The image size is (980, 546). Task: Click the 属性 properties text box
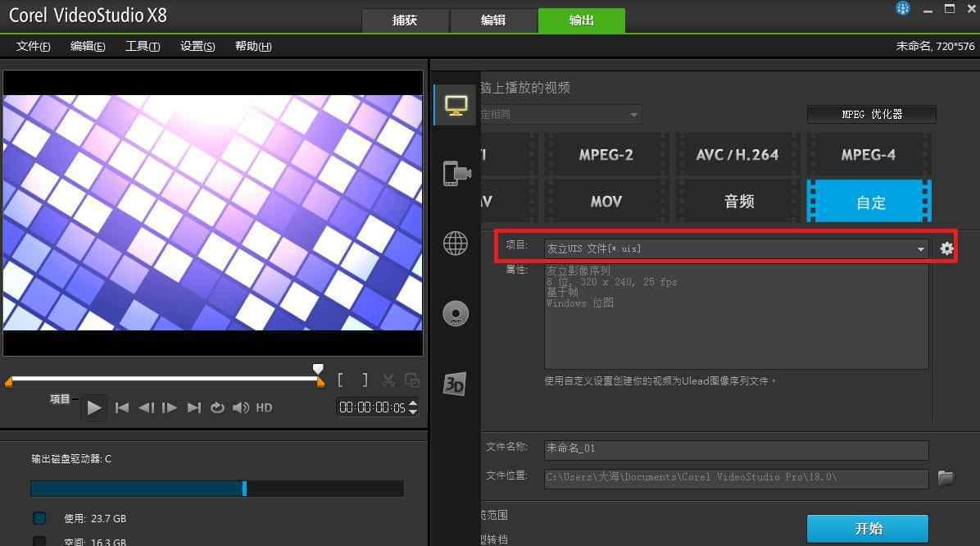pos(736,316)
